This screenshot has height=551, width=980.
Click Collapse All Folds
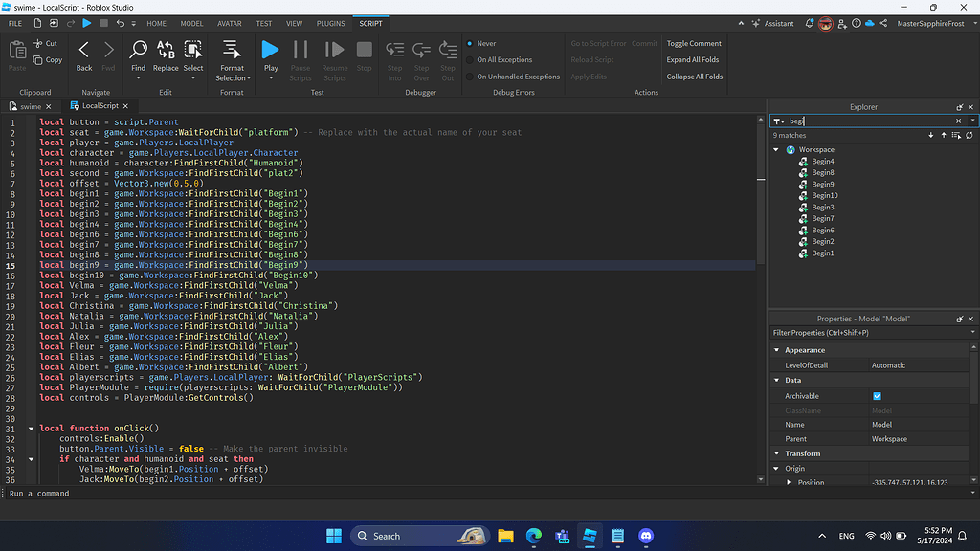695,77
